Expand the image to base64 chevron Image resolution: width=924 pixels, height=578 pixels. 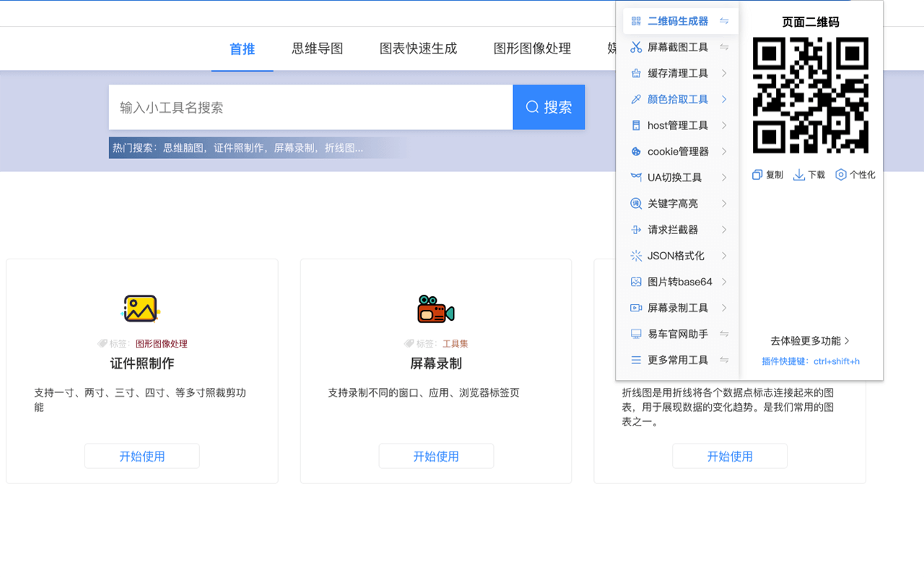(x=724, y=282)
